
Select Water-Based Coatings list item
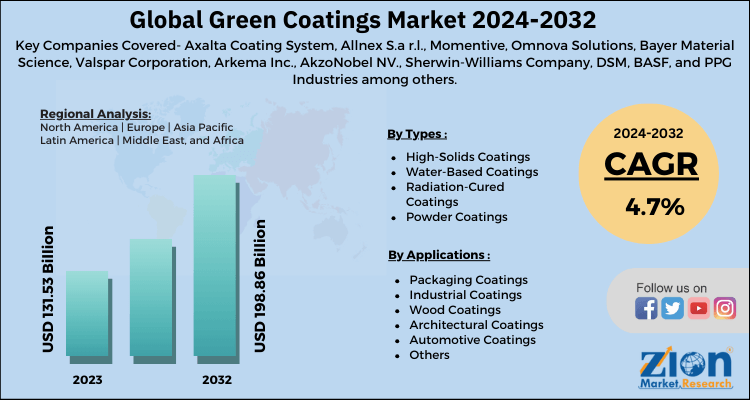coord(472,171)
